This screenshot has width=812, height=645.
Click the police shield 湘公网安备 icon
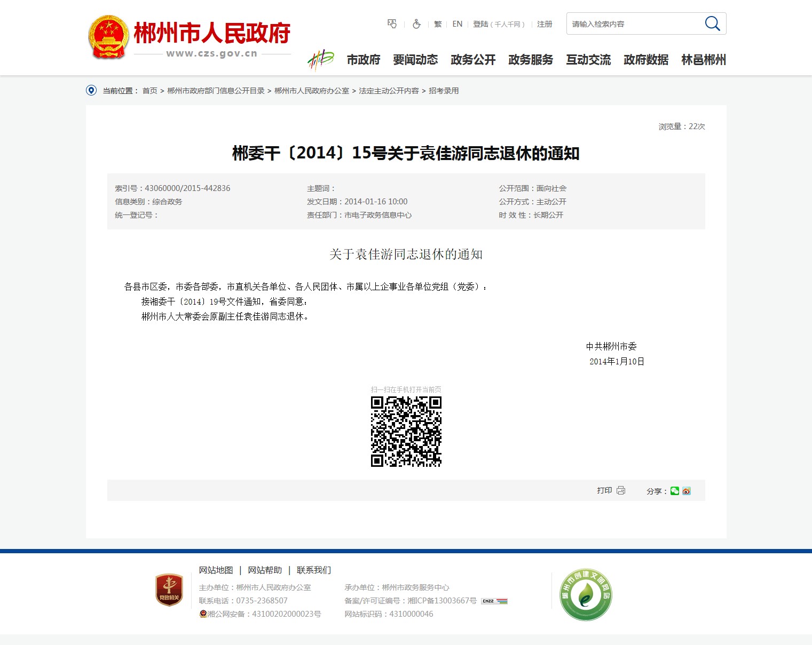pyautogui.click(x=203, y=614)
